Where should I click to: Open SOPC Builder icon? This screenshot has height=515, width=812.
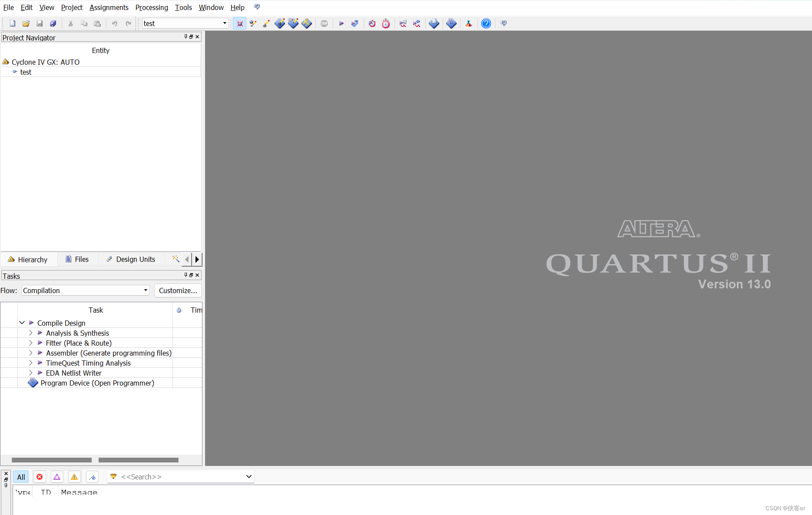coord(469,23)
